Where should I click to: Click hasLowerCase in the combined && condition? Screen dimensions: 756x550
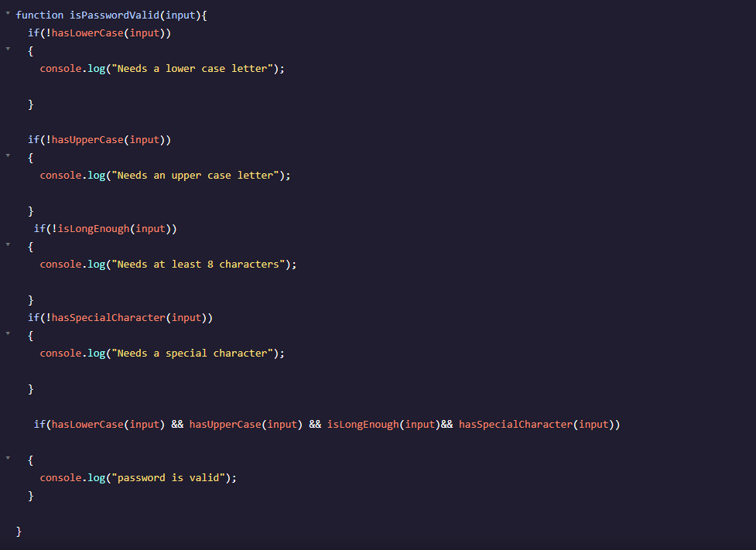tap(87, 424)
